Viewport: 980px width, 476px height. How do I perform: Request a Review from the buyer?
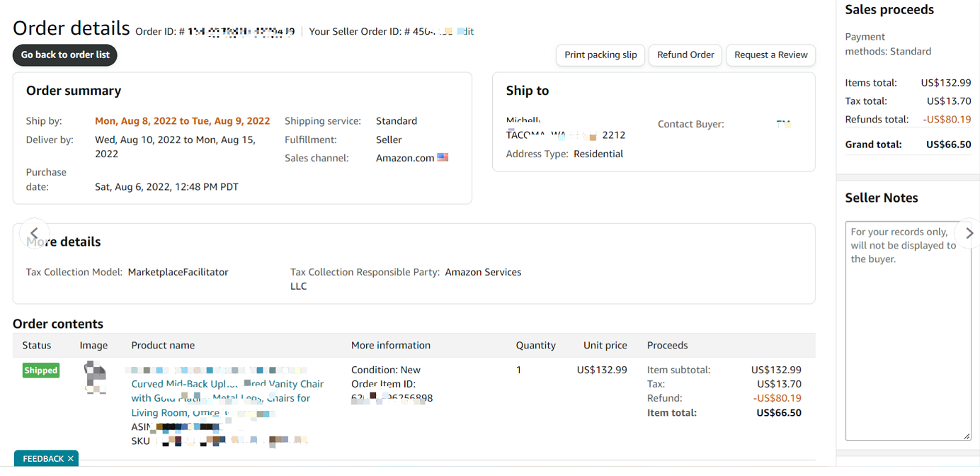770,55
